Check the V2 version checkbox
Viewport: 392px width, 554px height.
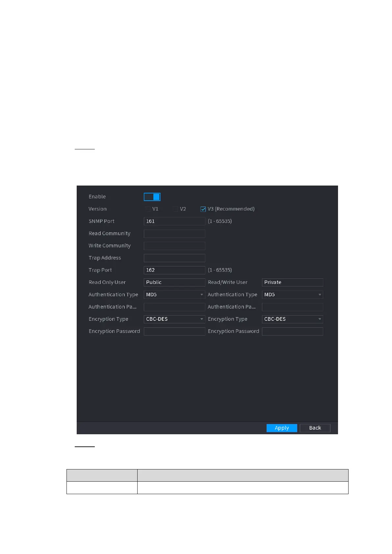(175, 209)
